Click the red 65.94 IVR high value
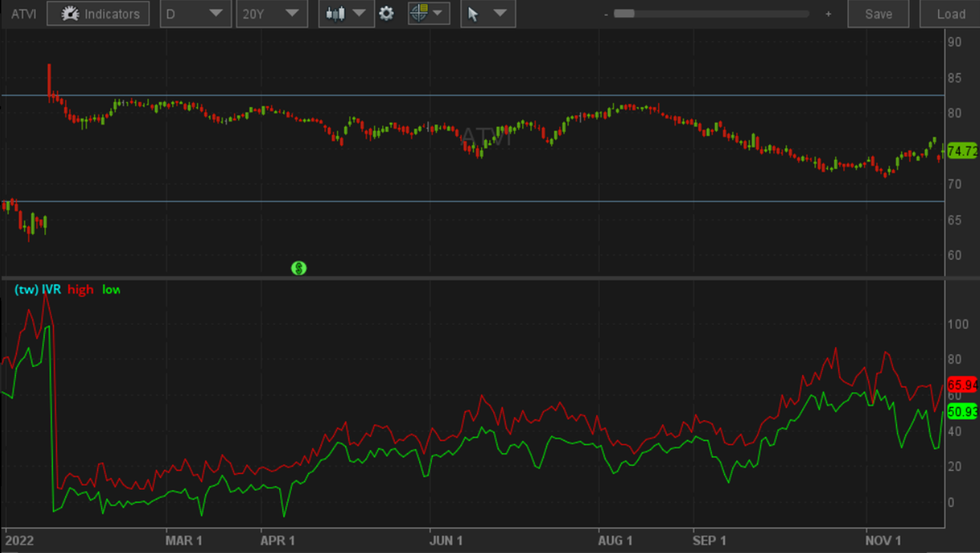 click(963, 384)
